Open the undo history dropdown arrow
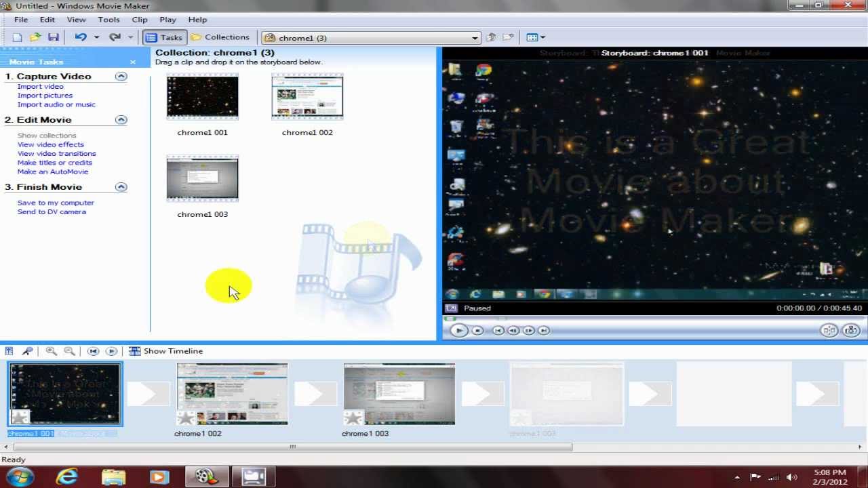This screenshot has width=868, height=488. pos(96,37)
